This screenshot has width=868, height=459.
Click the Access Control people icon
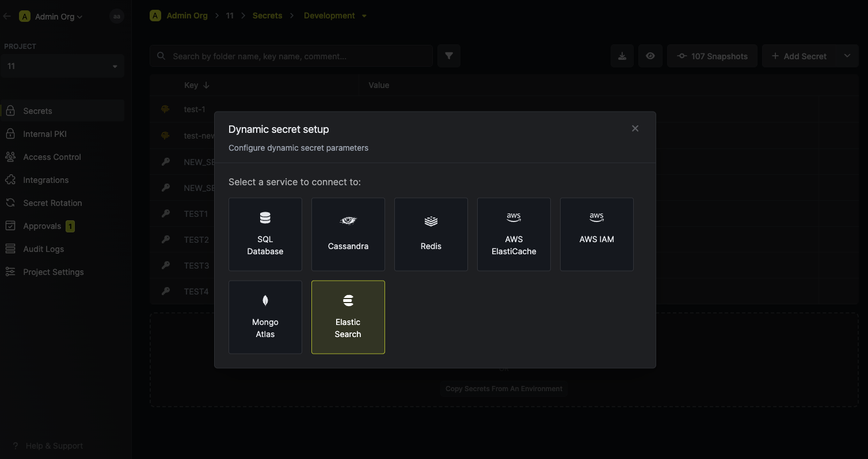(x=10, y=156)
